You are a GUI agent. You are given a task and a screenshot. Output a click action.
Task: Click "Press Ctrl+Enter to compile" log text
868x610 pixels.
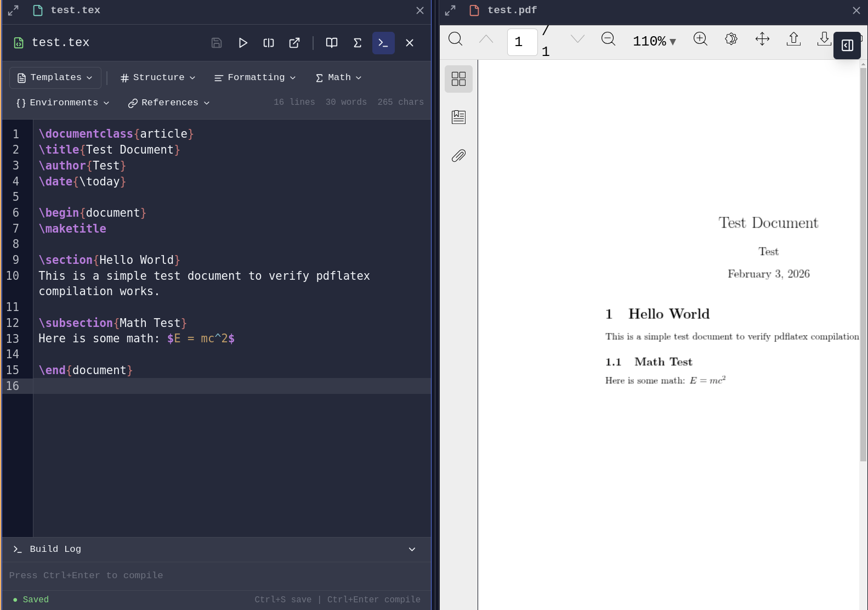pos(86,575)
